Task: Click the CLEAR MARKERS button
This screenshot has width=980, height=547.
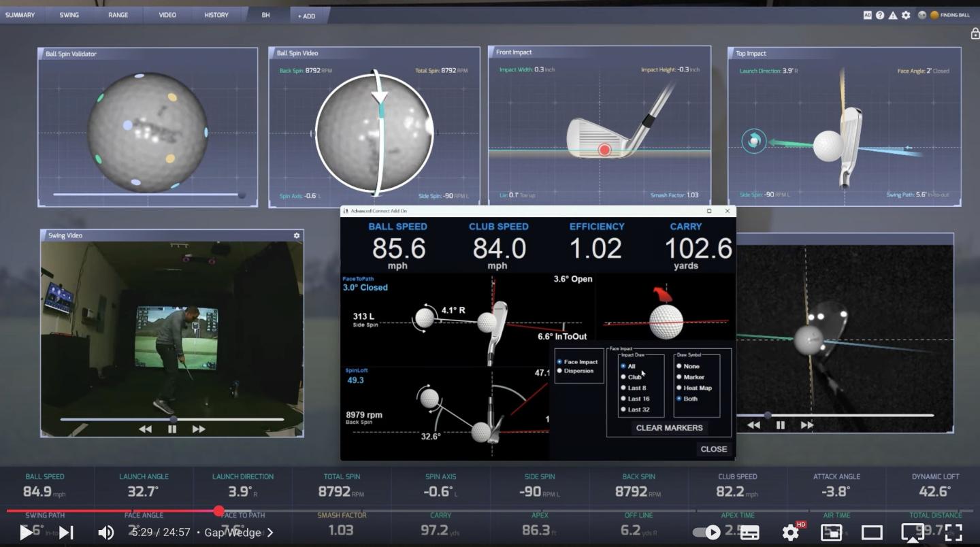Action: coord(669,428)
